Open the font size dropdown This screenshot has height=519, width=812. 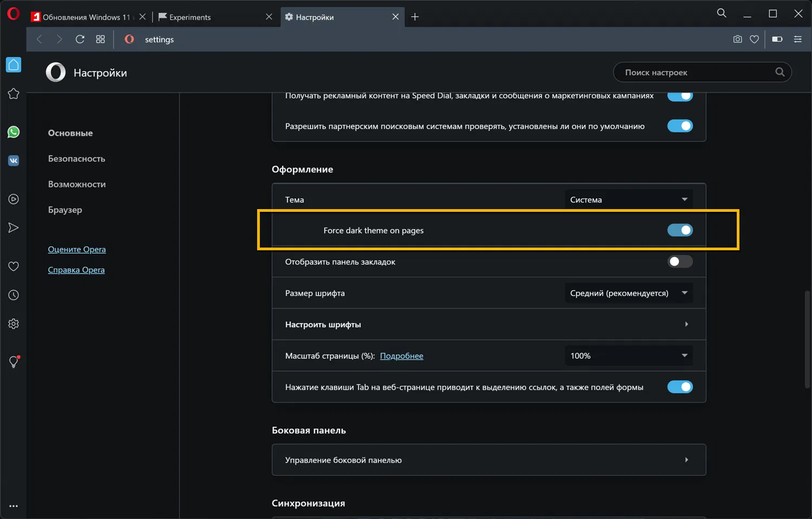pyautogui.click(x=628, y=293)
